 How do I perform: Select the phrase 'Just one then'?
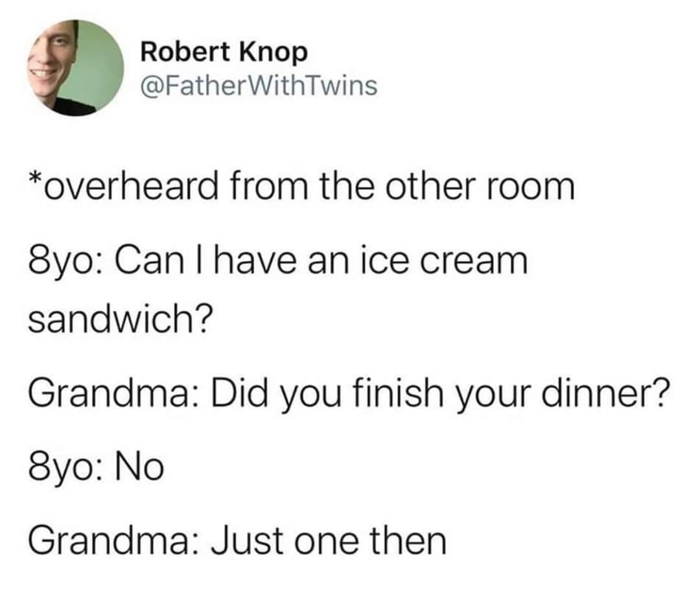click(329, 540)
